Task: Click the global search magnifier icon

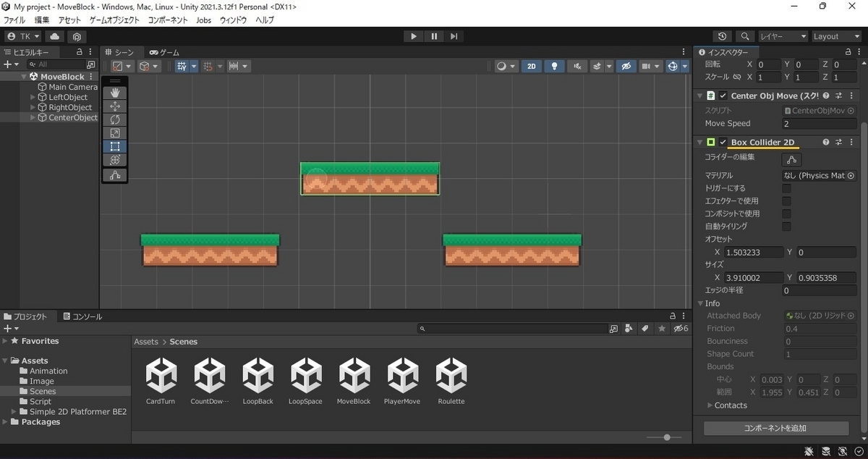Action: point(745,36)
